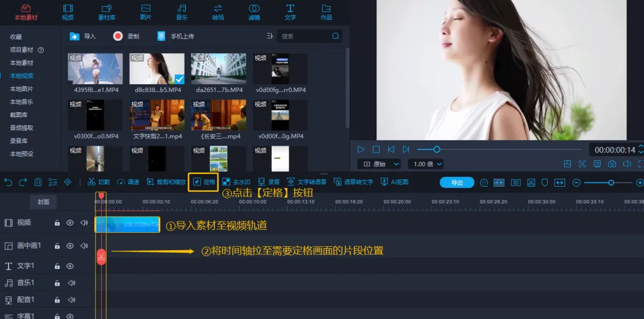This screenshot has width=644, height=319.
Task: Click the zoom out minus on the timeline
Action: coord(576,182)
